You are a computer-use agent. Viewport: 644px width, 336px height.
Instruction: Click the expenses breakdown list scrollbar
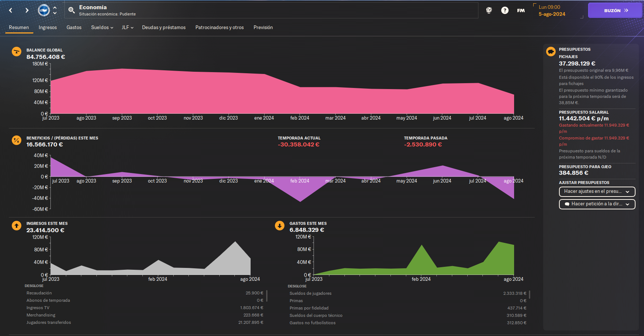[x=530, y=294]
